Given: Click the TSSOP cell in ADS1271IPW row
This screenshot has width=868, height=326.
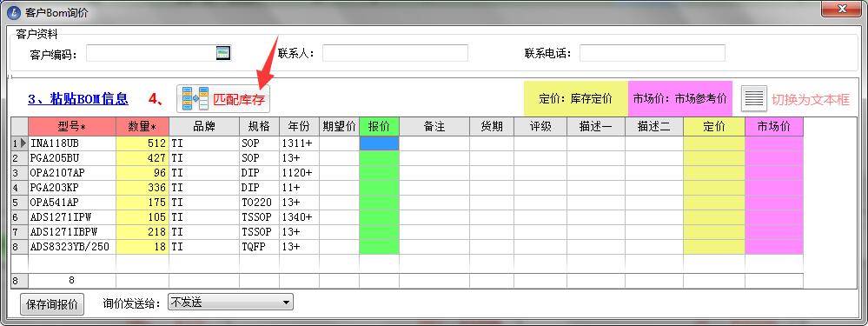Looking at the screenshot, I should pos(259,217).
